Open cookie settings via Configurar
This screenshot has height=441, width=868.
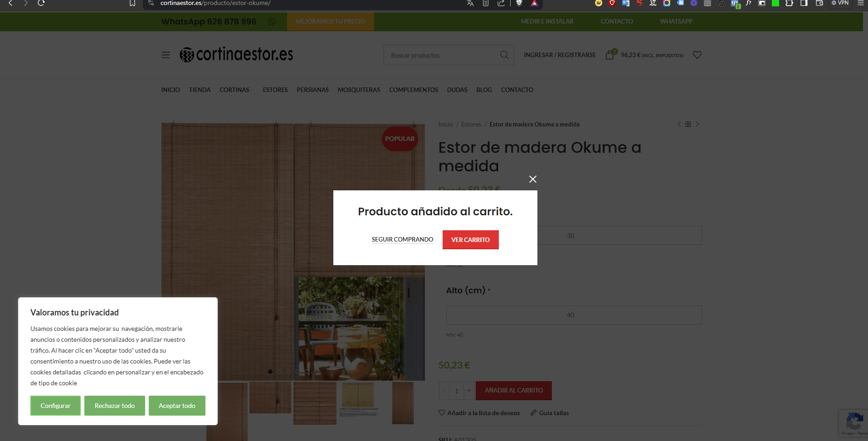pyautogui.click(x=55, y=406)
